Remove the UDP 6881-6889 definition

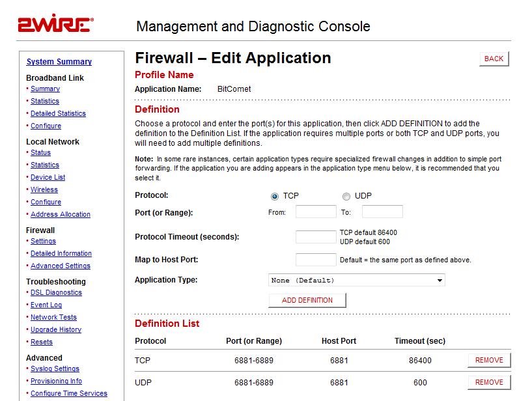coord(489,382)
